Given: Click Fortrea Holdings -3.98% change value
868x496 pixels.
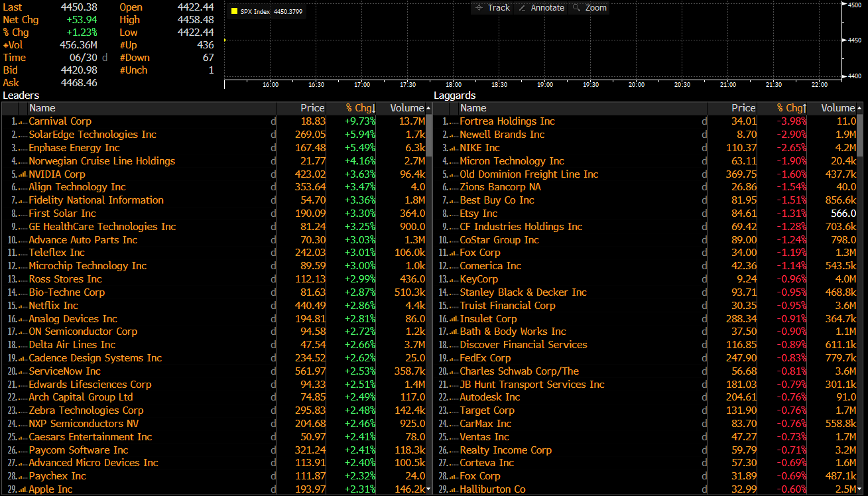Looking at the screenshot, I should coord(792,121).
